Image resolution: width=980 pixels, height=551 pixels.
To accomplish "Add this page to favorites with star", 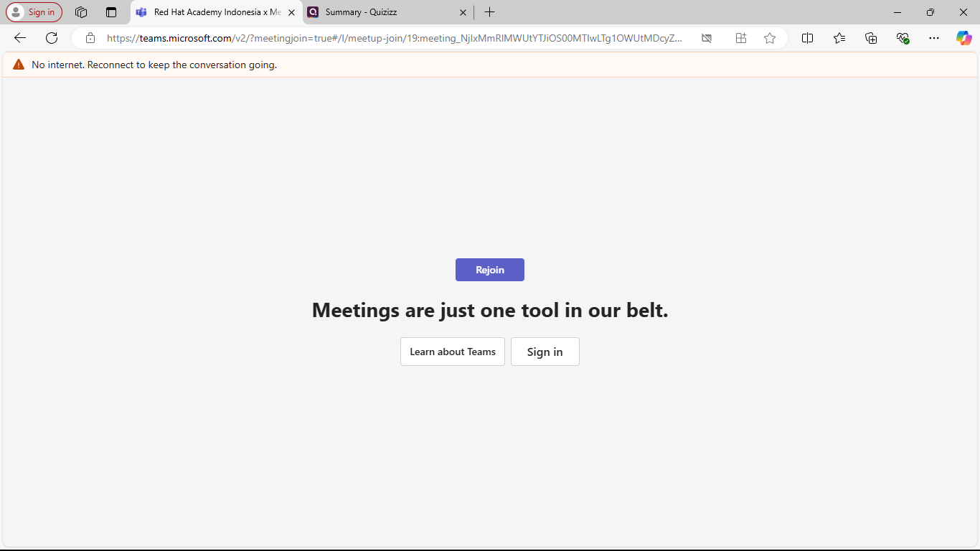I will (x=770, y=38).
